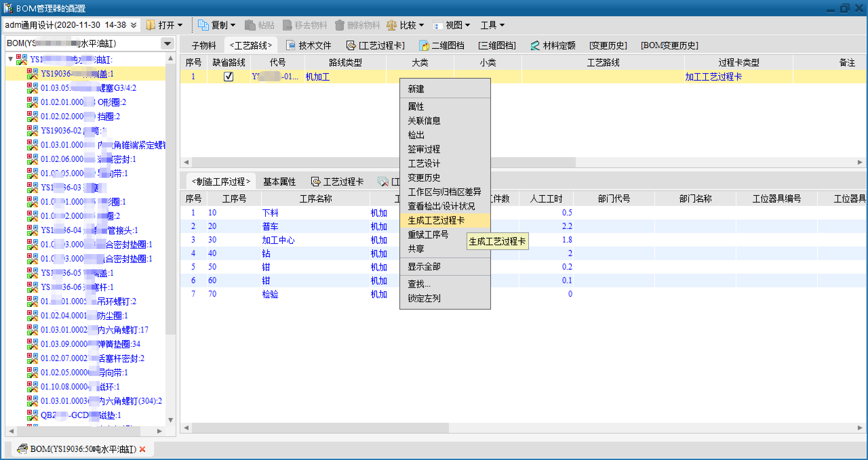Image resolution: width=868 pixels, height=460 pixels.
Task: Open the 技术文件 tab icon
Action: [x=291, y=45]
